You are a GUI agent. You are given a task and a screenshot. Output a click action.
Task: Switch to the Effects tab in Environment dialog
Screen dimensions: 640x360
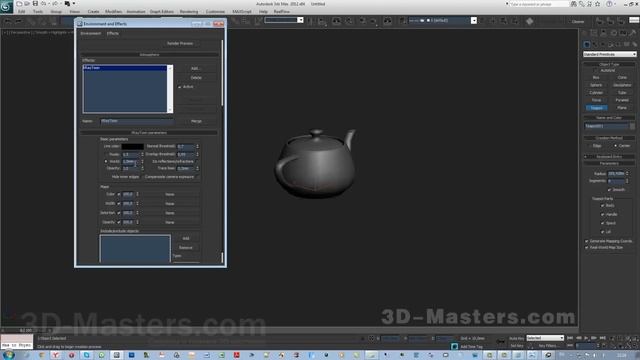point(113,33)
